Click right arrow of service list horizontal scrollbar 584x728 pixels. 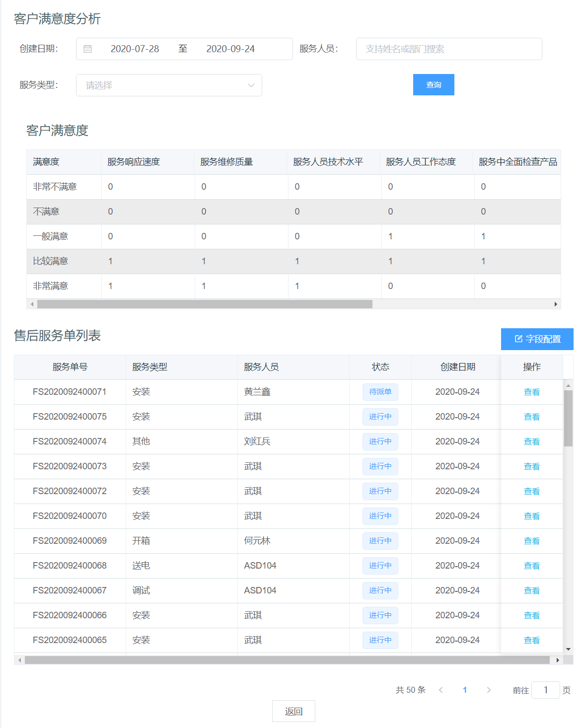(558, 660)
